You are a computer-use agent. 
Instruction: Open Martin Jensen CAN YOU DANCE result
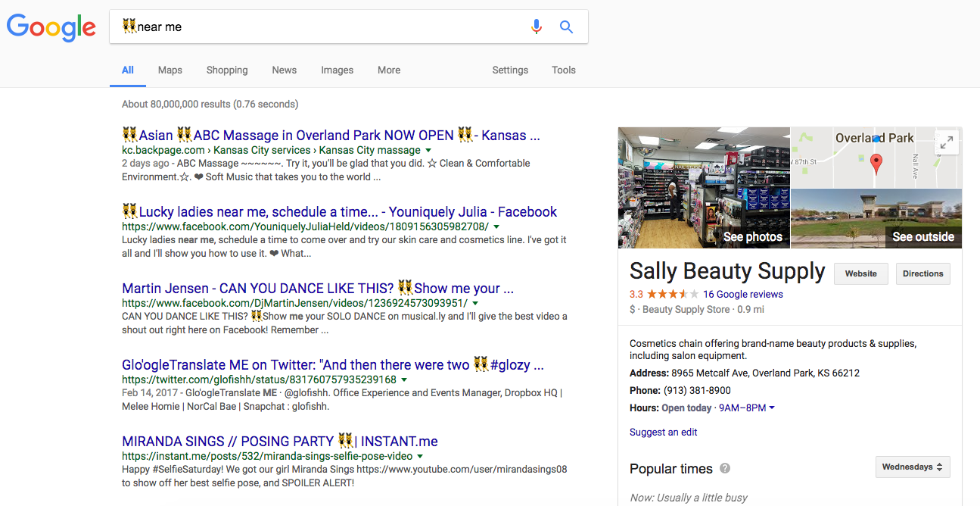(x=318, y=289)
